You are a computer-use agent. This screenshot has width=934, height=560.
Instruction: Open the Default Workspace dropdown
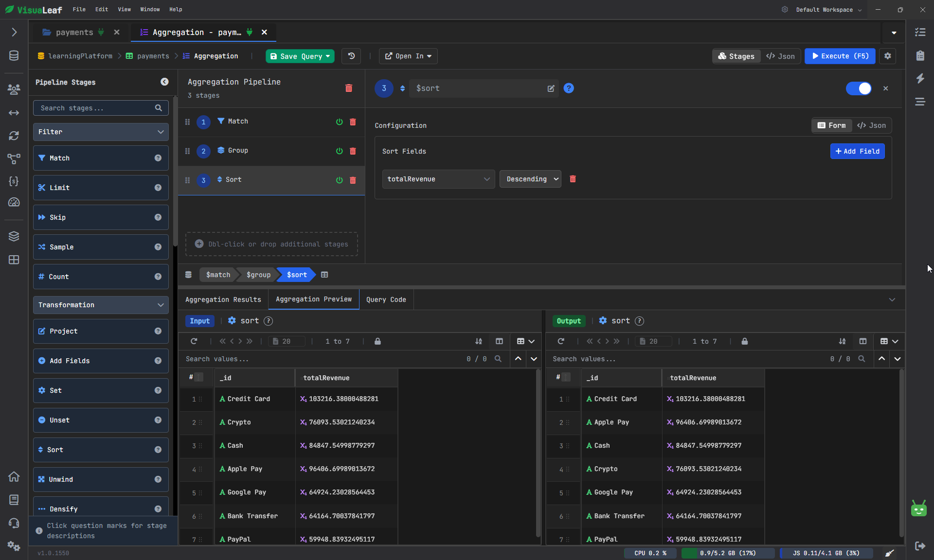[828, 10]
